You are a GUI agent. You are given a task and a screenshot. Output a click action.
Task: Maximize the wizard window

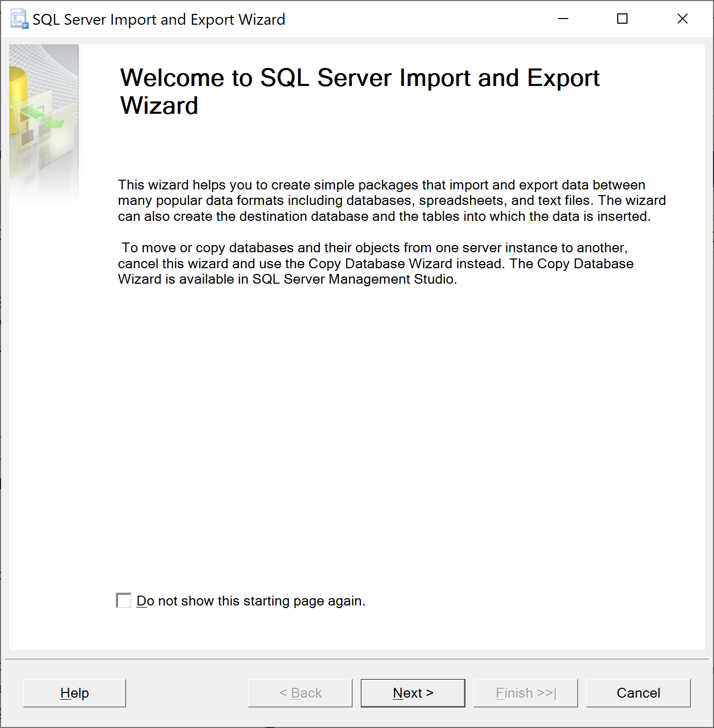click(x=622, y=19)
